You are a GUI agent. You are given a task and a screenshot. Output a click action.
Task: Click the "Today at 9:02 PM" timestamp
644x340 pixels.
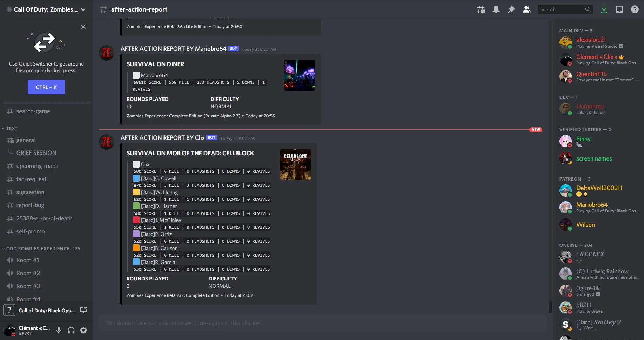[x=237, y=138]
